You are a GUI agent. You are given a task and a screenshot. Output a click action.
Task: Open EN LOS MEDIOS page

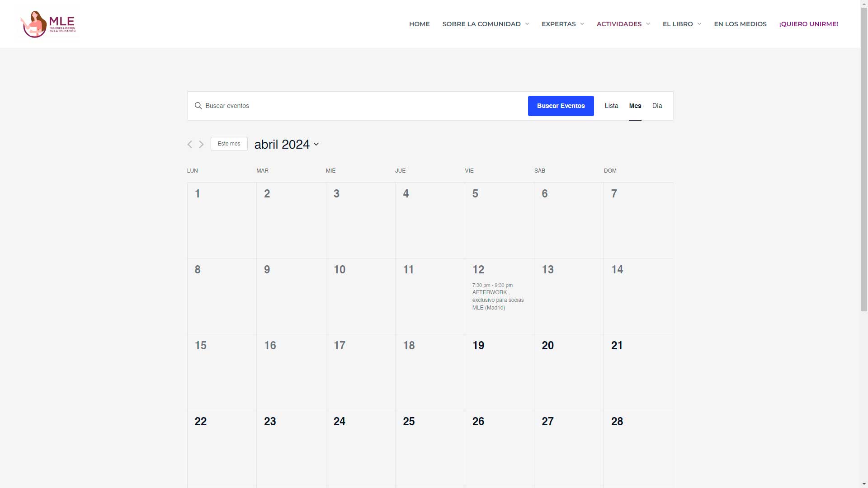tap(740, 24)
